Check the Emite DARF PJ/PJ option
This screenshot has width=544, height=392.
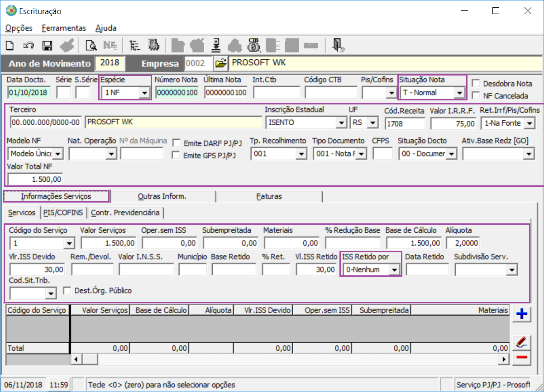(x=177, y=143)
